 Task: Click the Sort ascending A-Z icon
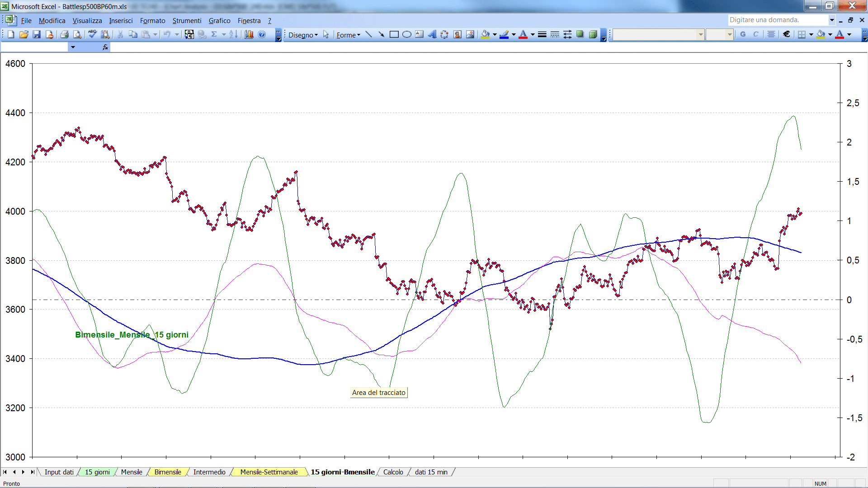click(233, 34)
